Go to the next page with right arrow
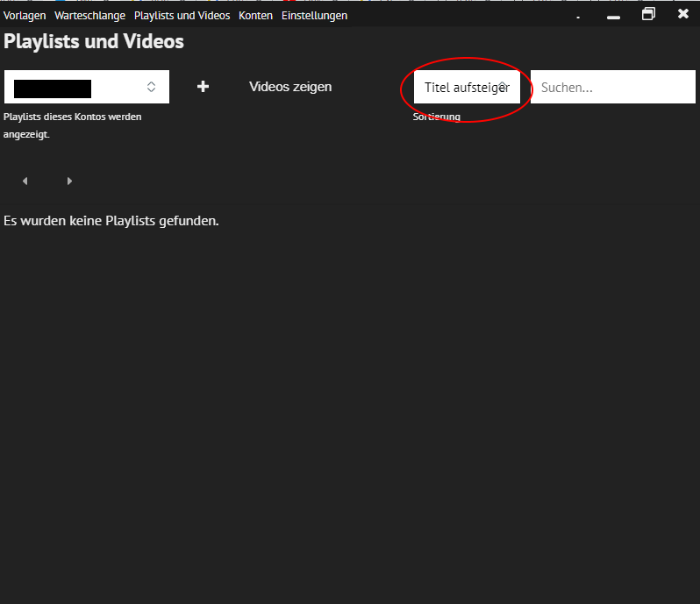This screenshot has height=604, width=700. click(69, 181)
